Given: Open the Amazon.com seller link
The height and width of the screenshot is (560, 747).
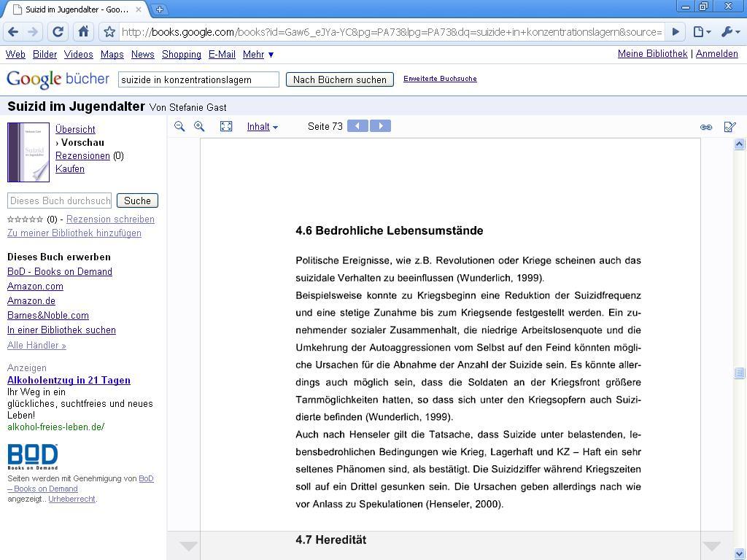Looking at the screenshot, I should click(35, 286).
